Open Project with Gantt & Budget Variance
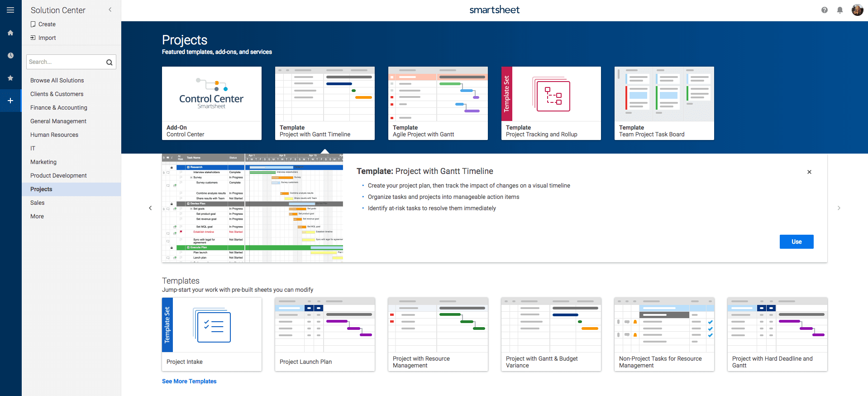 (x=551, y=334)
